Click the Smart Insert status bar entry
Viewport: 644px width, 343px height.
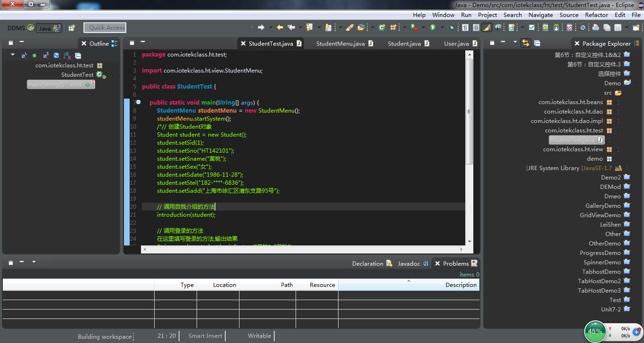coord(205,336)
